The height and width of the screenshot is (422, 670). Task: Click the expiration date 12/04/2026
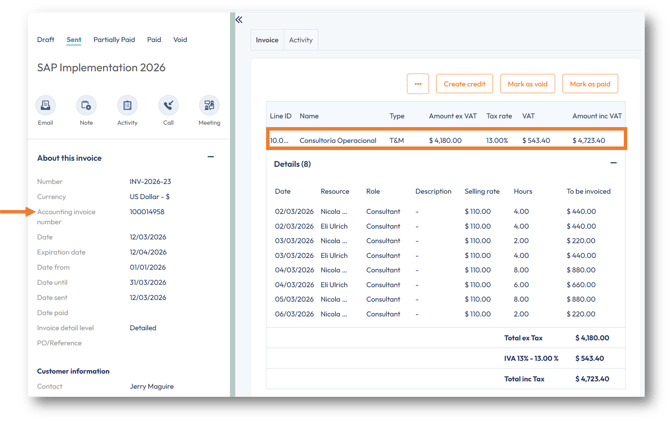point(148,252)
